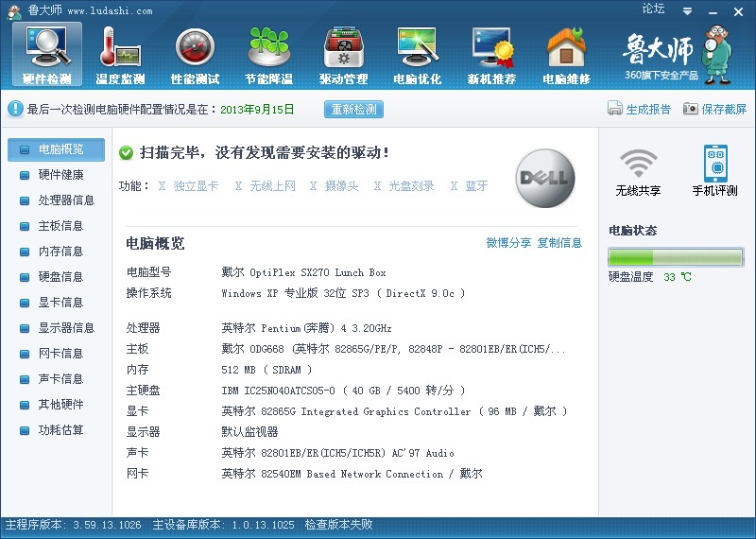Screen dimensions: 756x539
Task: Launch the 性能测试 performance test
Action: click(x=195, y=56)
